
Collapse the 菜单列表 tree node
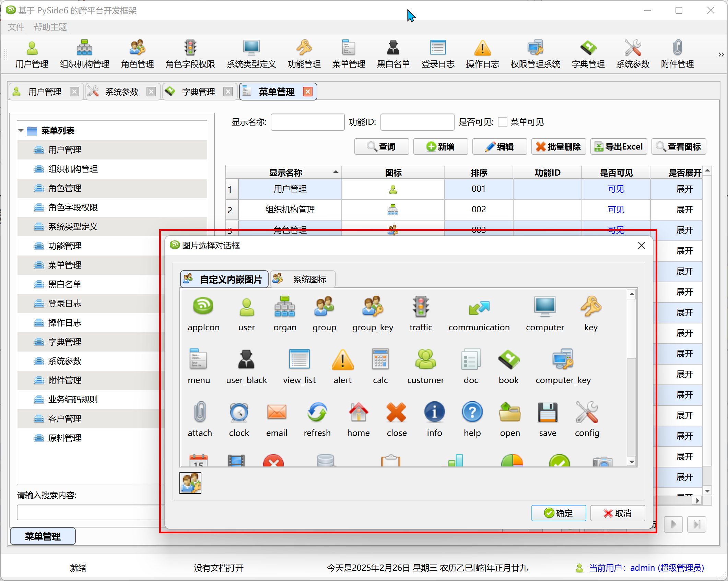coord(21,131)
